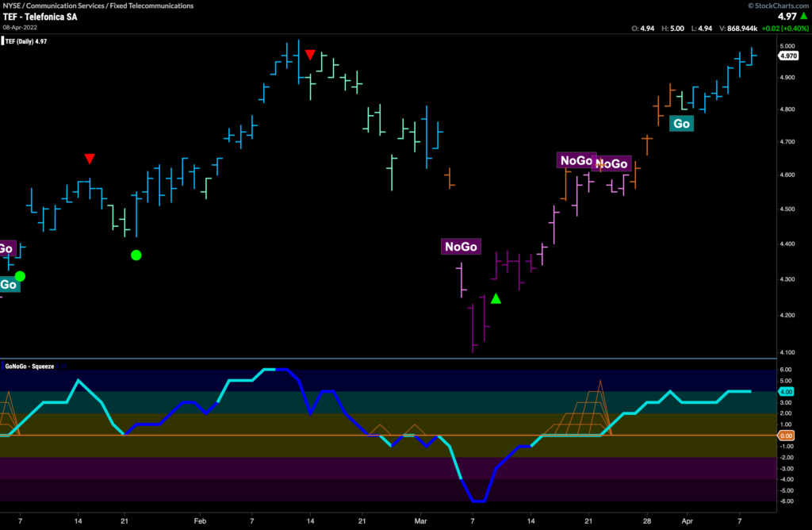Click the volume value 'V: 868.944k'
The image size is (812, 530).
click(x=738, y=29)
